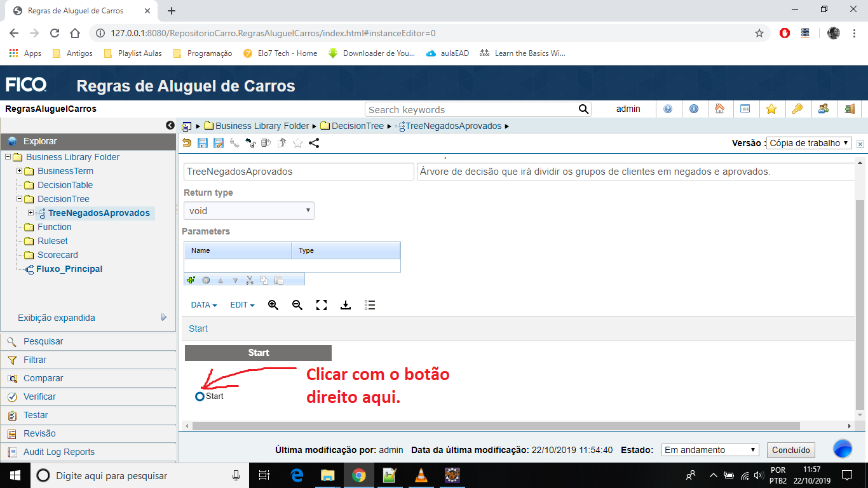The image size is (868, 488).
Task: Open the Return type combo box showing void
Action: [x=248, y=210]
